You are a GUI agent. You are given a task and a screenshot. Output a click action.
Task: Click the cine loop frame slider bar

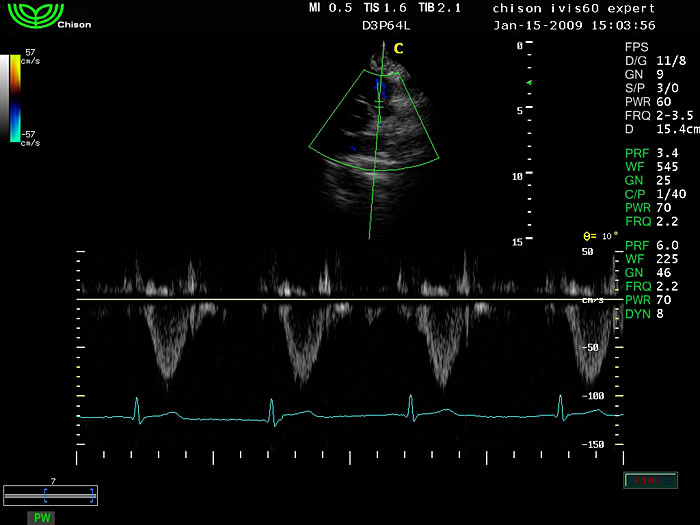tap(50, 494)
